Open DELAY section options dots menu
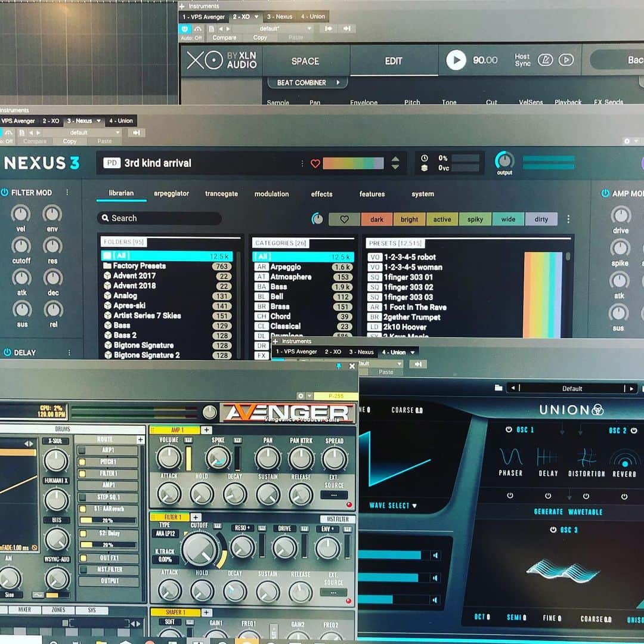This screenshot has width=644, height=644. [69, 352]
